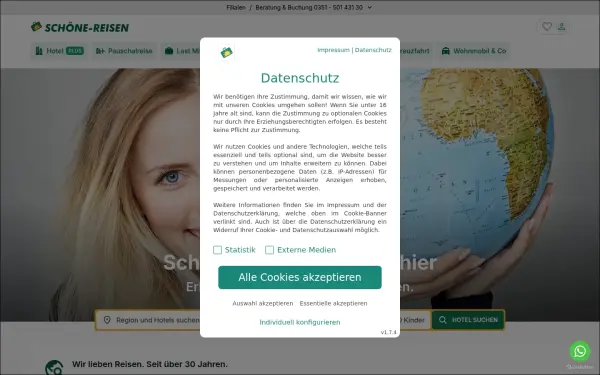Click the Hotel tab building icon
The image size is (600, 375).
(x=39, y=51)
